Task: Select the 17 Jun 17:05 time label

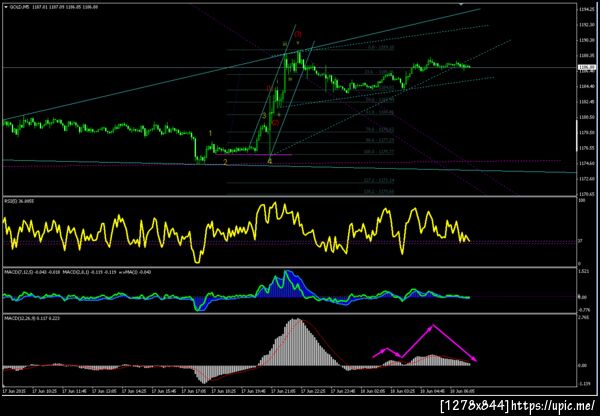Action: [194, 392]
